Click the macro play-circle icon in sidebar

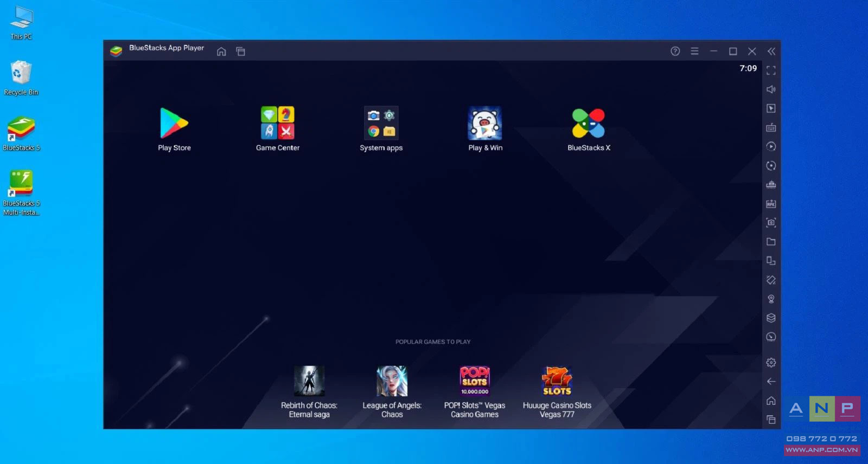click(771, 146)
